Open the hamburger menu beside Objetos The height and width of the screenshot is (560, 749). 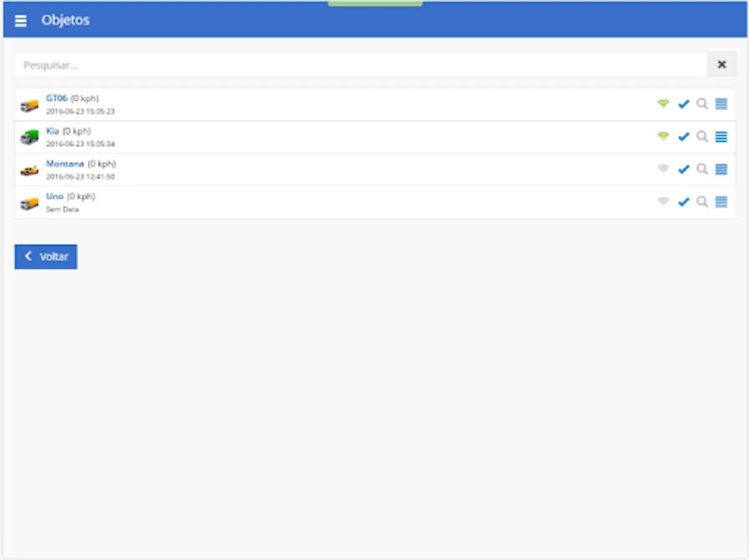pos(21,21)
